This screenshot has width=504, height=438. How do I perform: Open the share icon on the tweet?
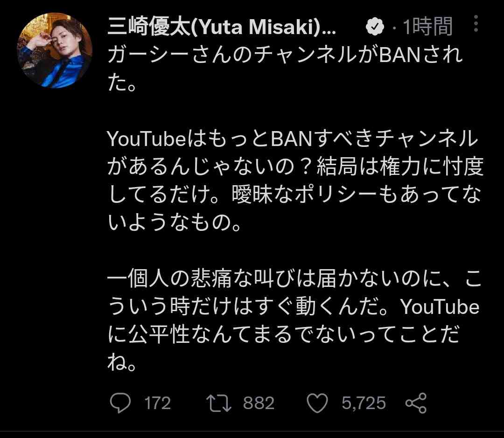pos(416,403)
